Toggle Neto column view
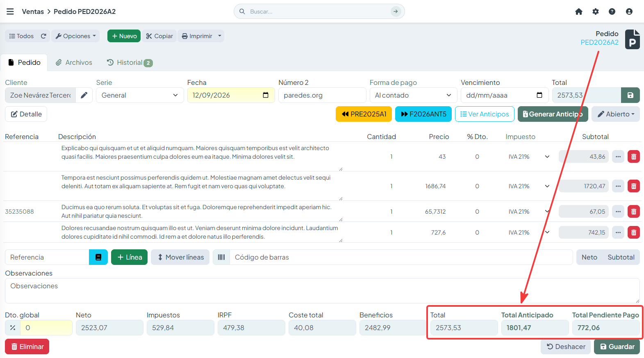The width and height of the screenshot is (644, 358). pos(589,257)
